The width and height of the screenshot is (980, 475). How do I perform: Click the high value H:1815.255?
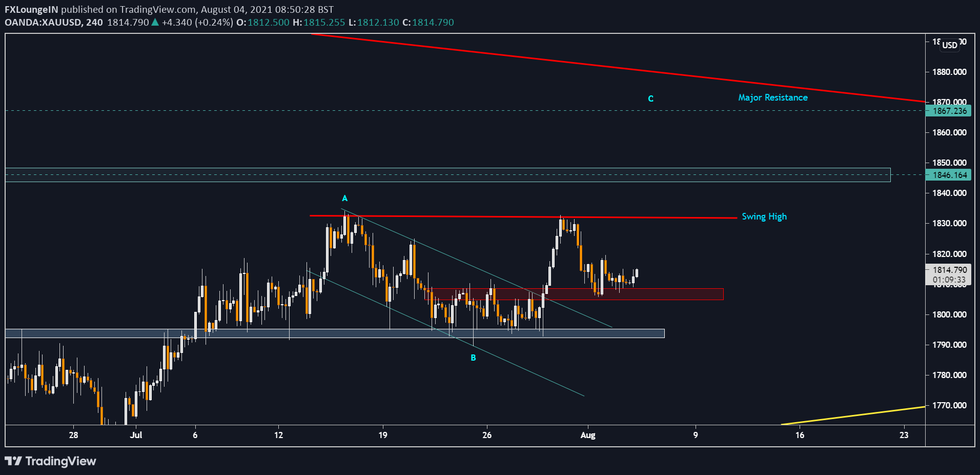tap(319, 23)
